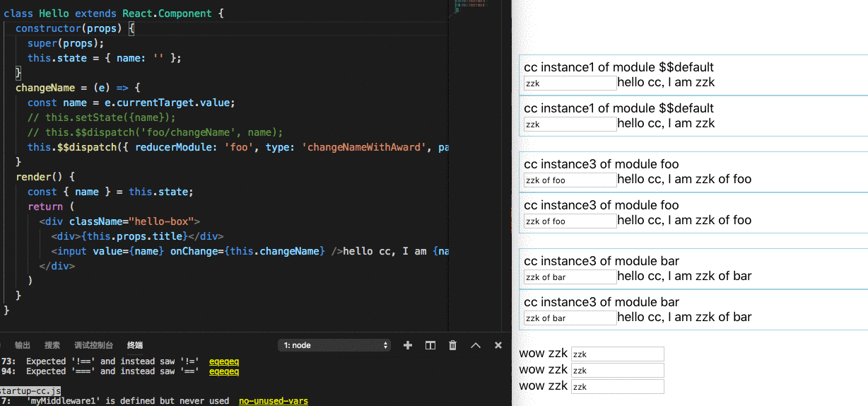The image size is (868, 406).
Task: Click the '<input value={name}' code line
Action: [x=250, y=251]
